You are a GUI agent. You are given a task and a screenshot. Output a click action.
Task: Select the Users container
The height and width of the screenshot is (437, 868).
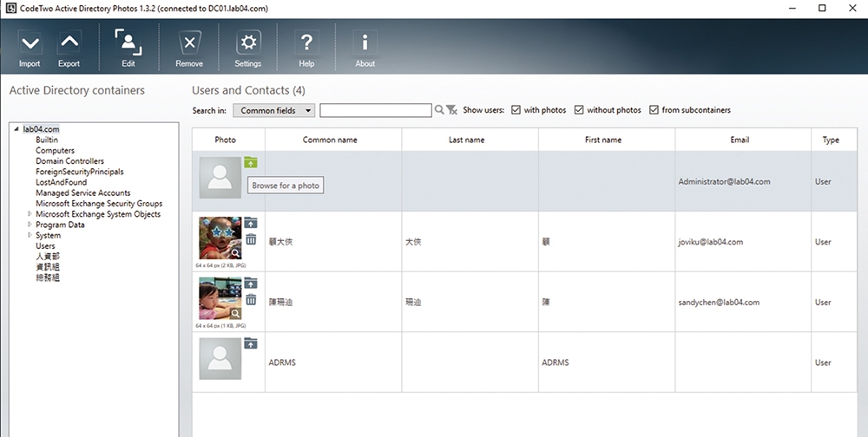tap(45, 245)
